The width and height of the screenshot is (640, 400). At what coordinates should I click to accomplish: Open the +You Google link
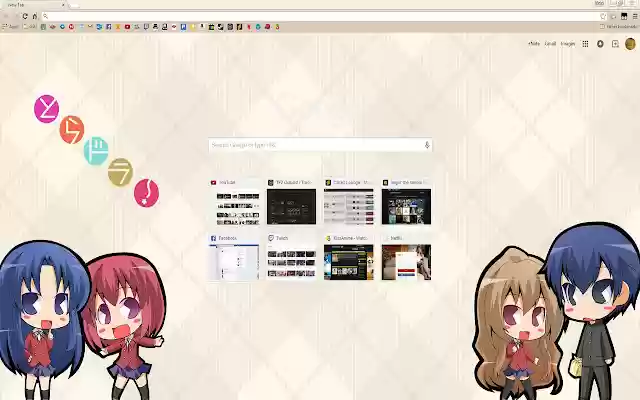click(x=534, y=44)
